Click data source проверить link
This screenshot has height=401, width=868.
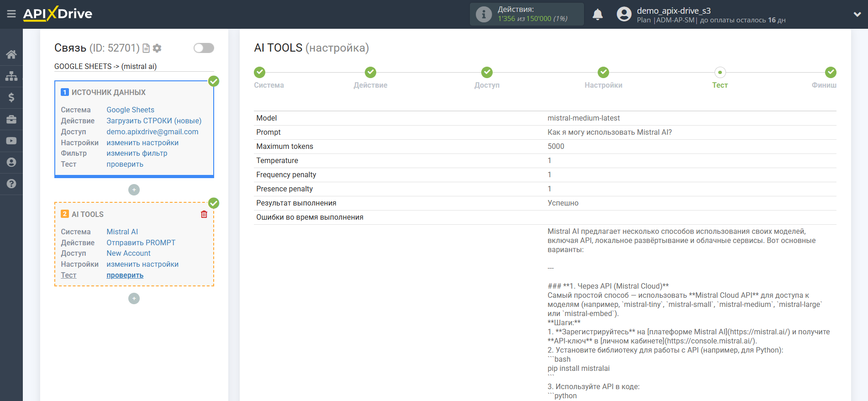[x=125, y=164]
